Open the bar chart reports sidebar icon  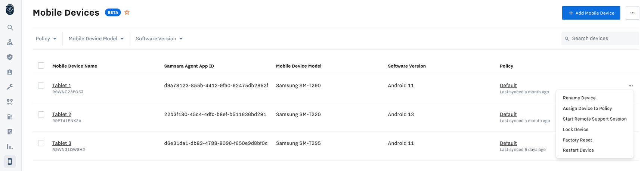(10, 147)
